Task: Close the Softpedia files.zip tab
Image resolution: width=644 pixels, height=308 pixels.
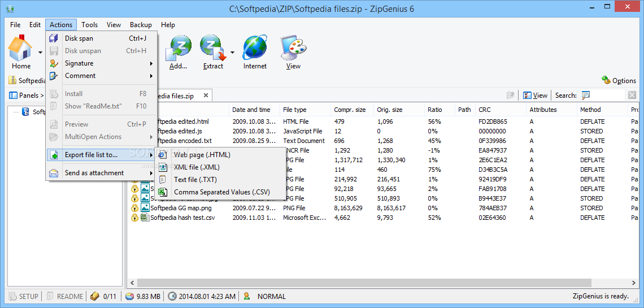Action: 206,96
